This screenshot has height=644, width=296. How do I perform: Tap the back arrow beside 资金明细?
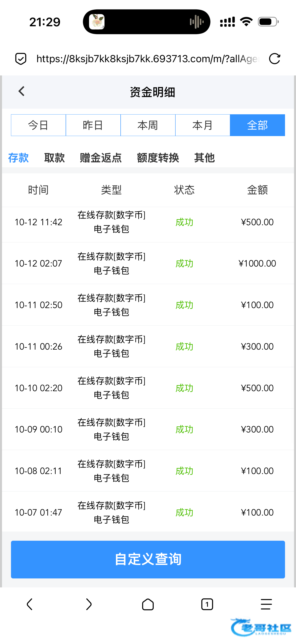pos(22,91)
